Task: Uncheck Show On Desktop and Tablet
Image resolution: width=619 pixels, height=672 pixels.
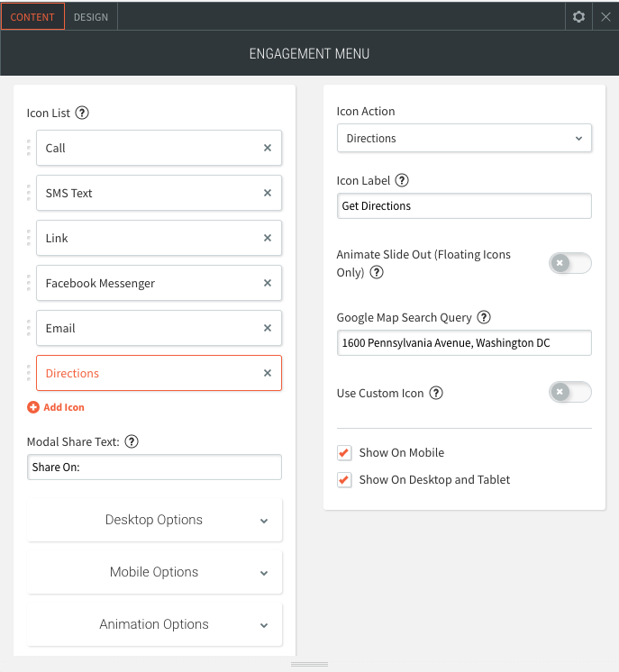Action: (x=344, y=480)
